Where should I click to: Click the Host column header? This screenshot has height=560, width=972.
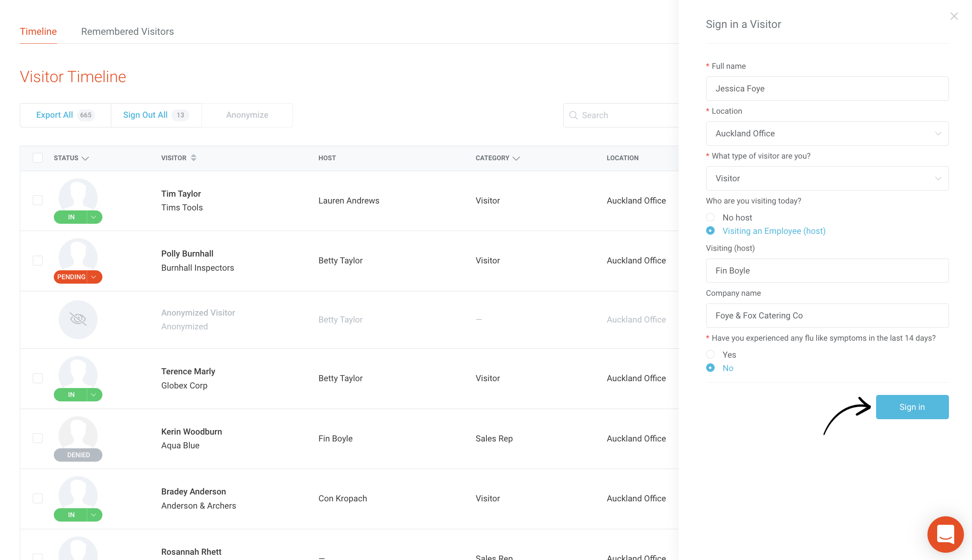(x=327, y=158)
